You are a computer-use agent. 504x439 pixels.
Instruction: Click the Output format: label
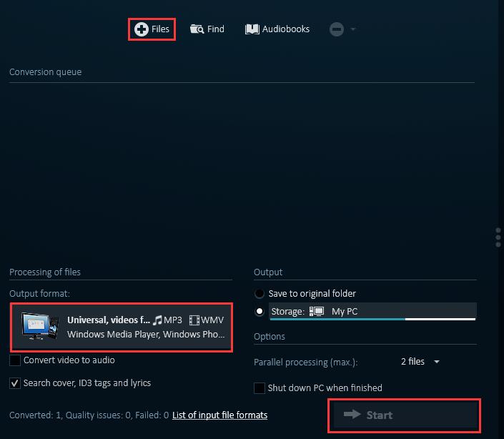pos(39,293)
